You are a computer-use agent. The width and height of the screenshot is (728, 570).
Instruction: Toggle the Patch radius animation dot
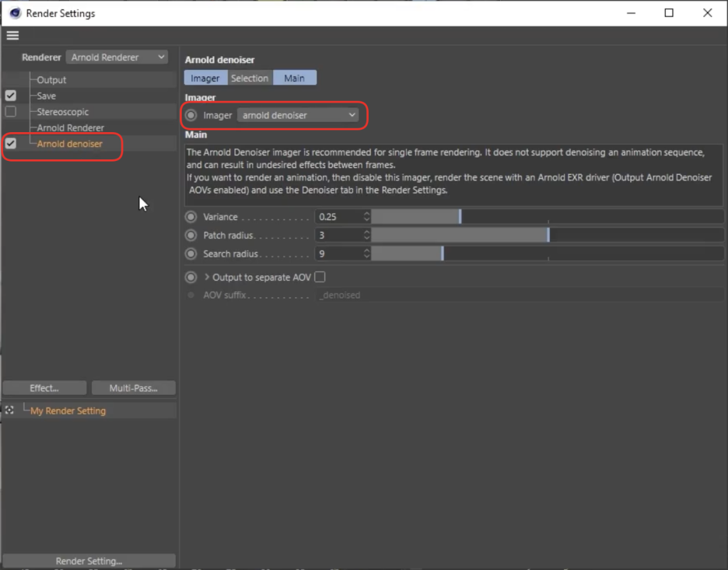pyautogui.click(x=191, y=236)
